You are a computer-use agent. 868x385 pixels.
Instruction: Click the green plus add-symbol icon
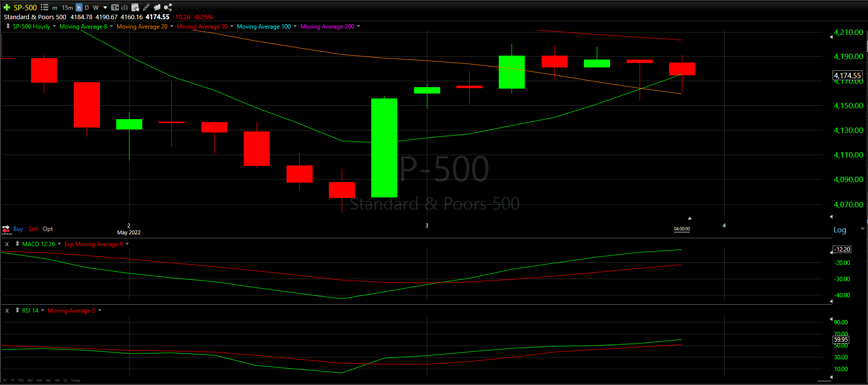point(6,7)
